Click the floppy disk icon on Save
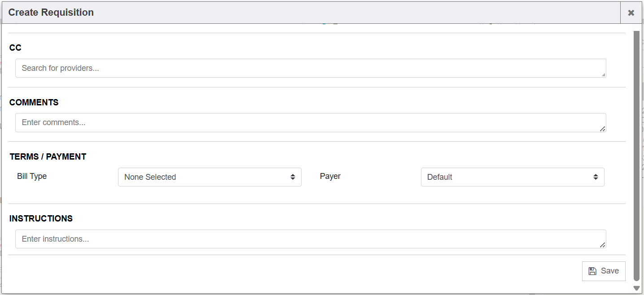The height and width of the screenshot is (295, 644). (x=592, y=271)
